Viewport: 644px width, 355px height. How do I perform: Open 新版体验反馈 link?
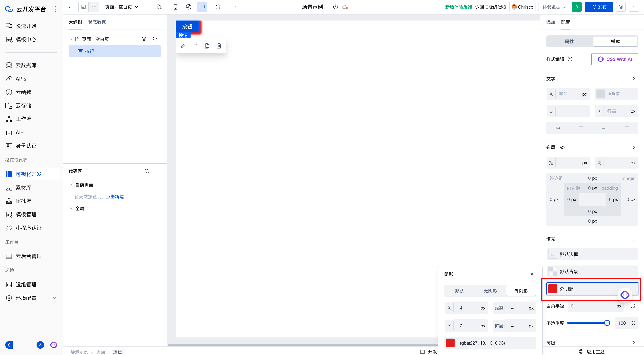pyautogui.click(x=458, y=7)
